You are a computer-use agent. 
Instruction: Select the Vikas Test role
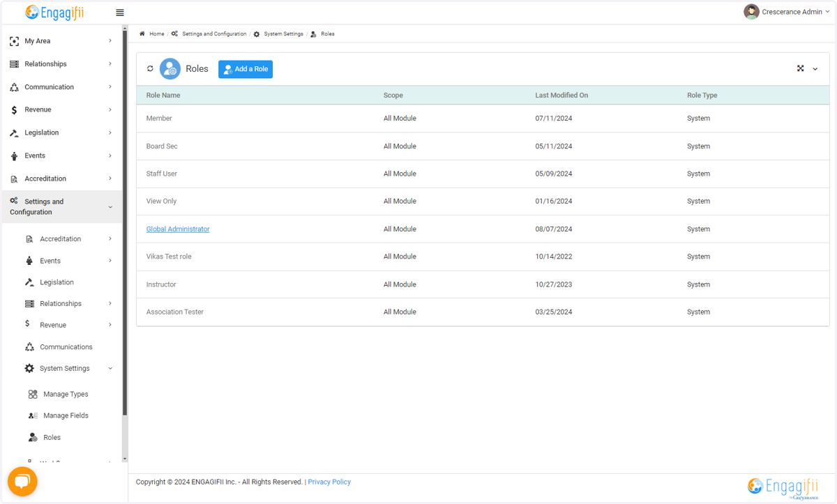[483, 257]
